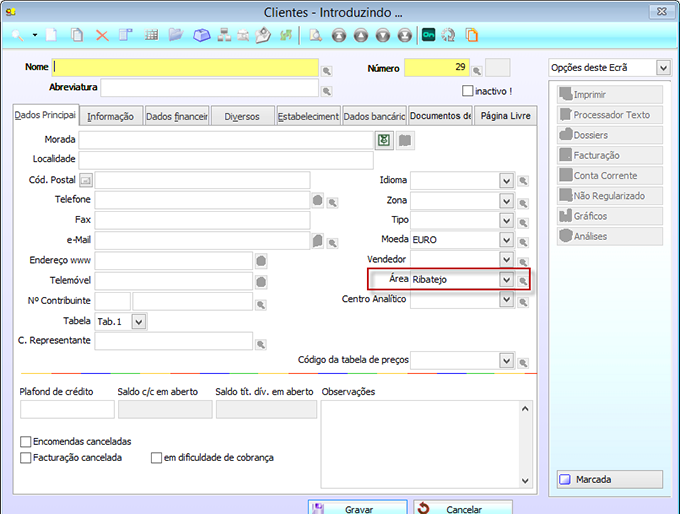Click lookup icon next to Nome field
Image resolution: width=680 pixels, height=514 pixels.
coord(327,71)
